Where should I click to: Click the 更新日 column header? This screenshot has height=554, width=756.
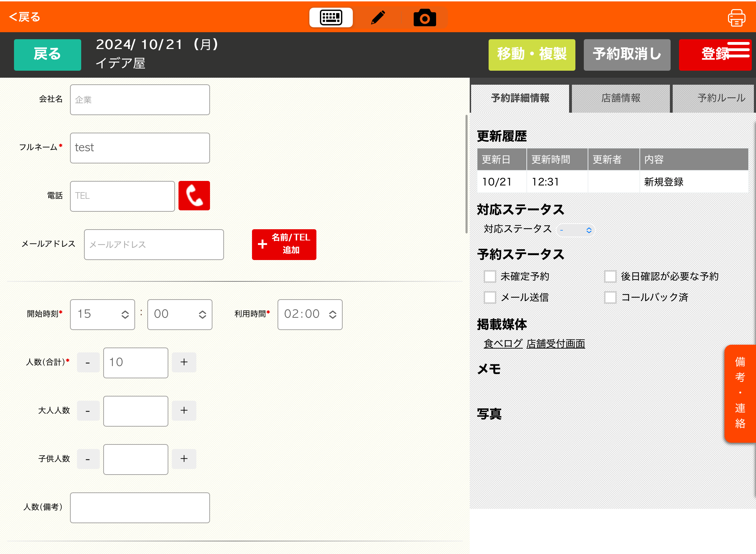coord(502,160)
